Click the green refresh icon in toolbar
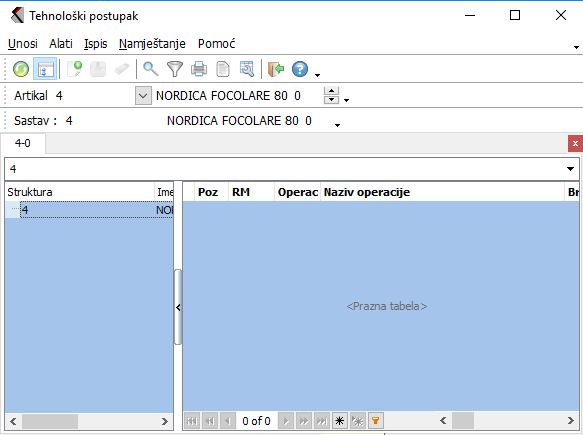Viewport: 583px width, 435px height. [x=21, y=69]
